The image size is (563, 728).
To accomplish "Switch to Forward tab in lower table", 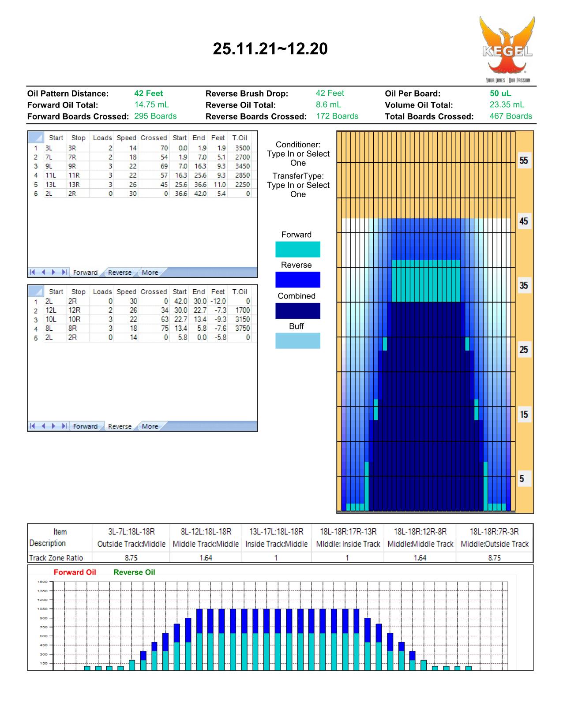I will tap(85, 426).
